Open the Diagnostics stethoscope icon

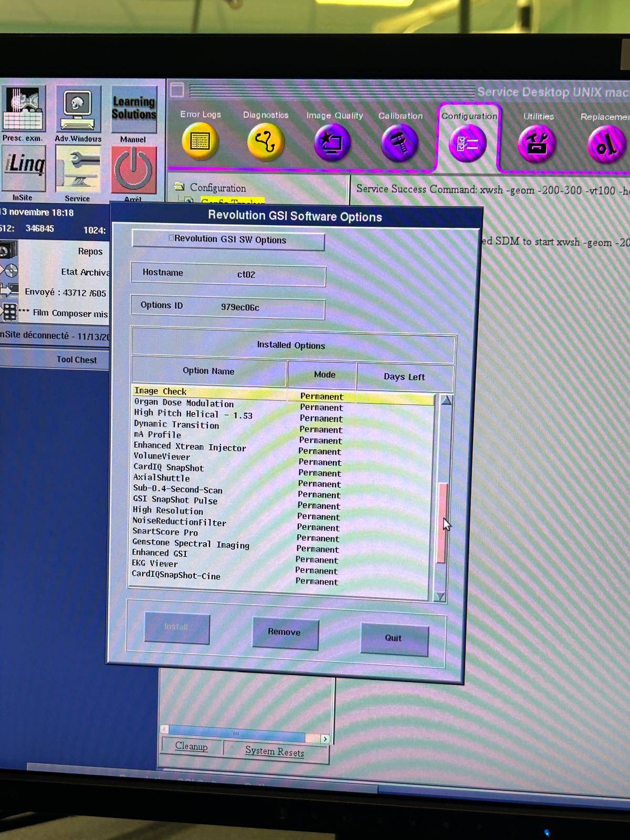click(x=265, y=141)
